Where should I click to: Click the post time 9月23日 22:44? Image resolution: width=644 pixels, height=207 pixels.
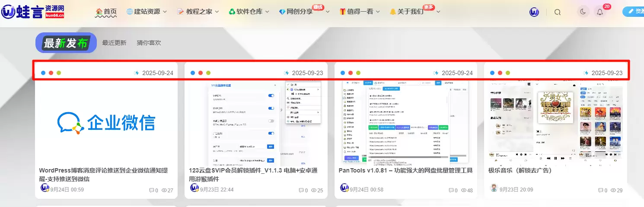click(217, 190)
